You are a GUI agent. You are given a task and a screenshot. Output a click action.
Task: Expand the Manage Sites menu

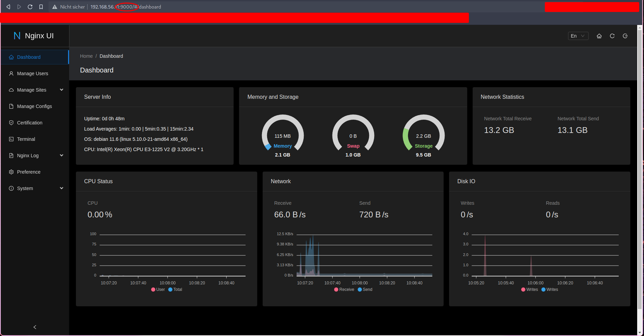click(x=61, y=90)
